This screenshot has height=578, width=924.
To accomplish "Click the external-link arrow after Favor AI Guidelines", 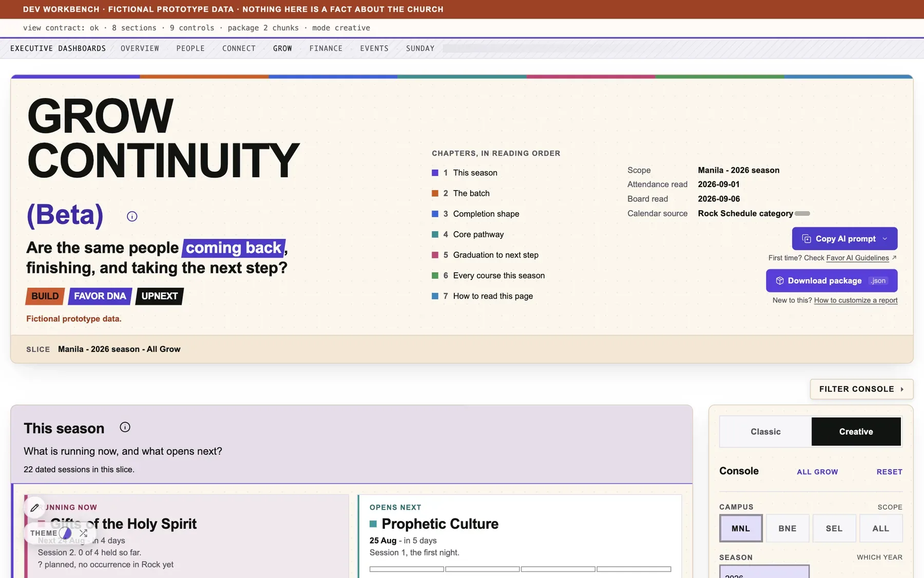I will pos(894,257).
